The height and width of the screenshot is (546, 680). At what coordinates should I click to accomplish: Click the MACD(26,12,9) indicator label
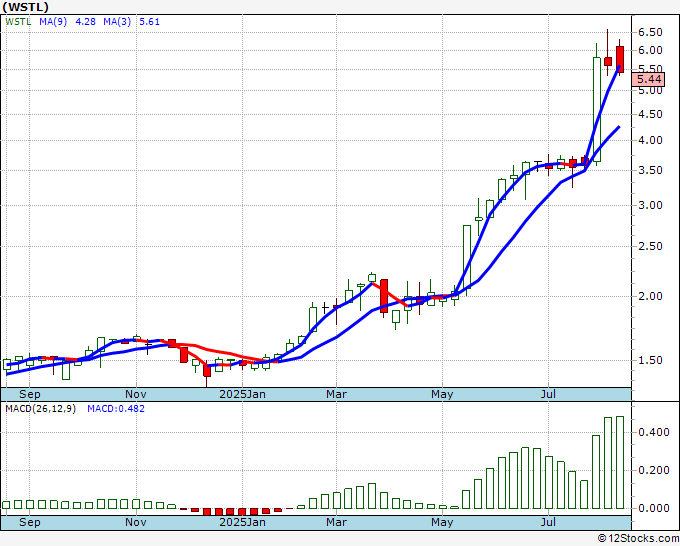coord(42,409)
